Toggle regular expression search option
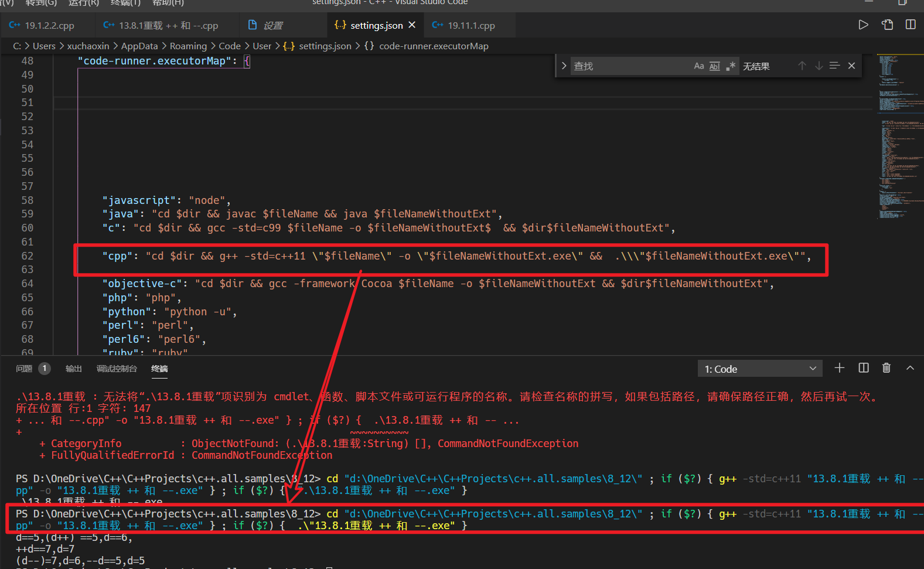The width and height of the screenshot is (924, 569). pos(730,66)
